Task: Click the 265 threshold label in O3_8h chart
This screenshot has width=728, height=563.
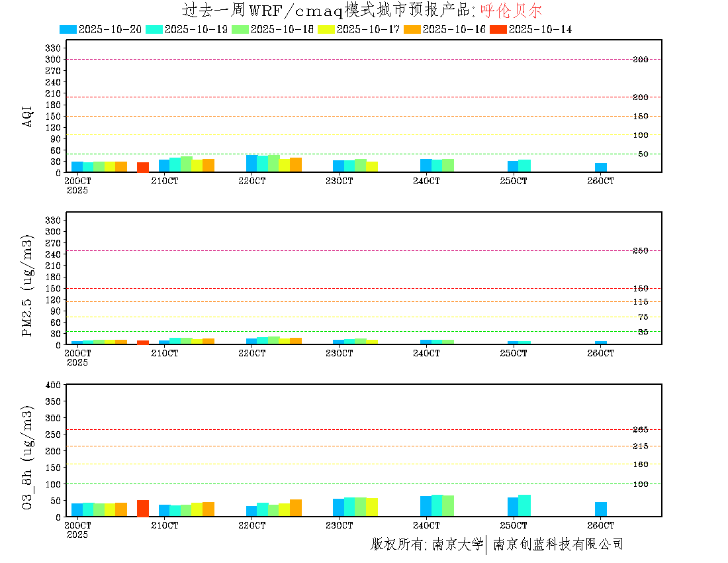Action: click(x=640, y=430)
